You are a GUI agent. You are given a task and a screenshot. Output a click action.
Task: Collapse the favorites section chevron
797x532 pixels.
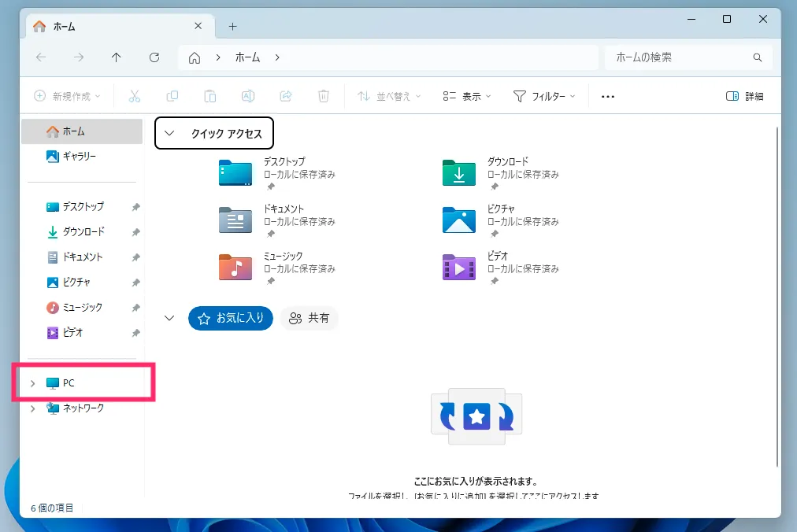pyautogui.click(x=169, y=318)
